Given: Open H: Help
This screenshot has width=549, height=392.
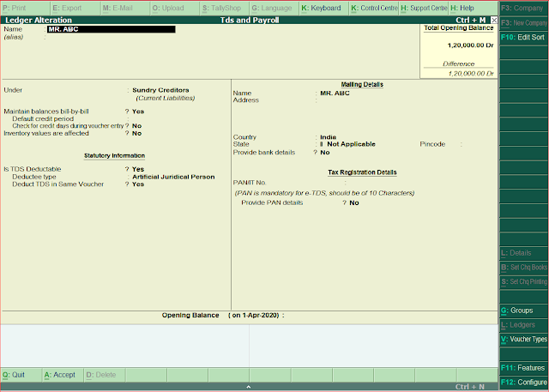Looking at the screenshot, I should click(x=474, y=8).
